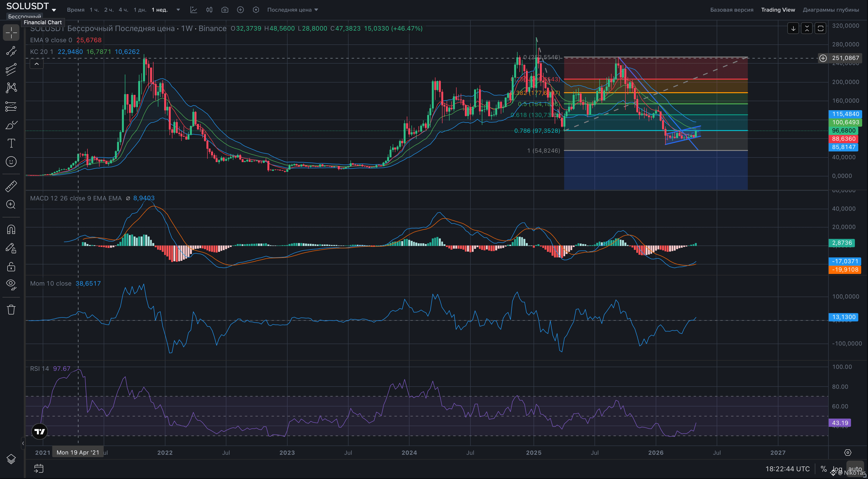Click the 2,8736 MACD histogram value label

[842, 243]
